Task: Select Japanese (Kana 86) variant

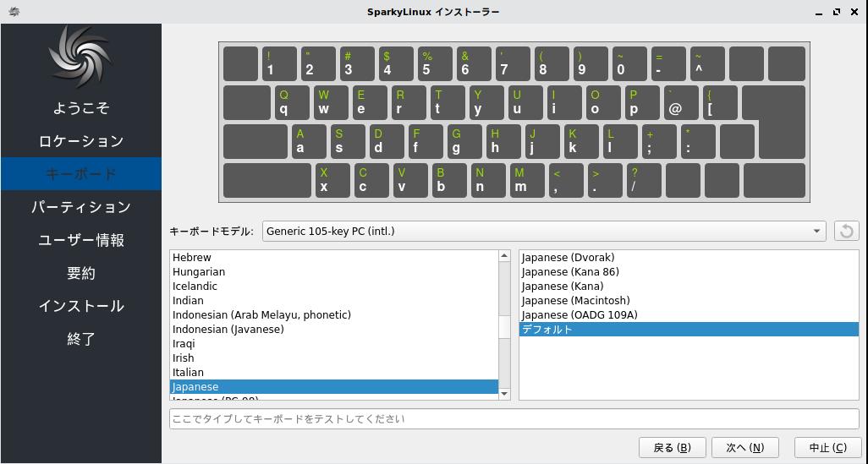Action: tap(689, 271)
